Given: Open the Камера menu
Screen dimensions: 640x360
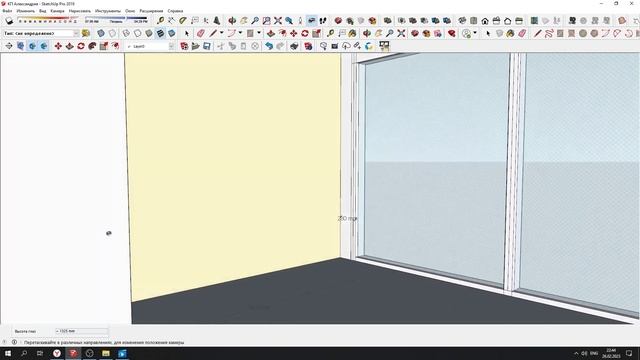Looking at the screenshot, I should point(58,11).
